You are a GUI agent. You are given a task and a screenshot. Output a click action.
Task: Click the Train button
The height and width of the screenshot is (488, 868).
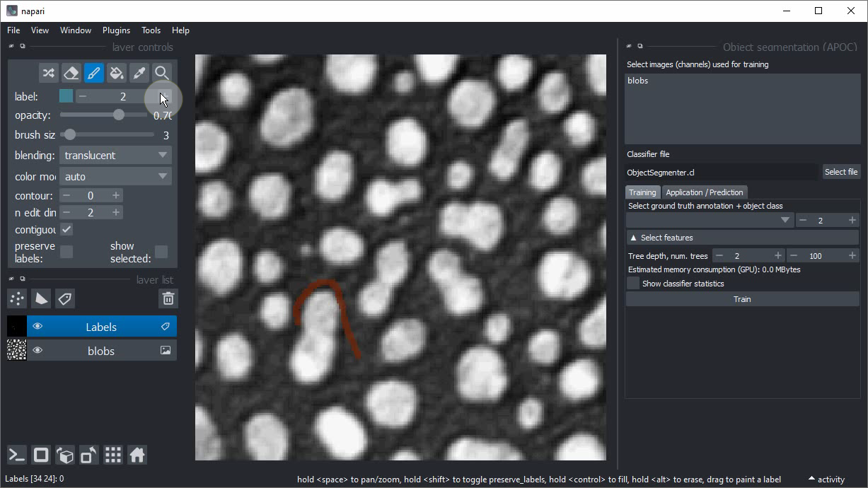741,299
